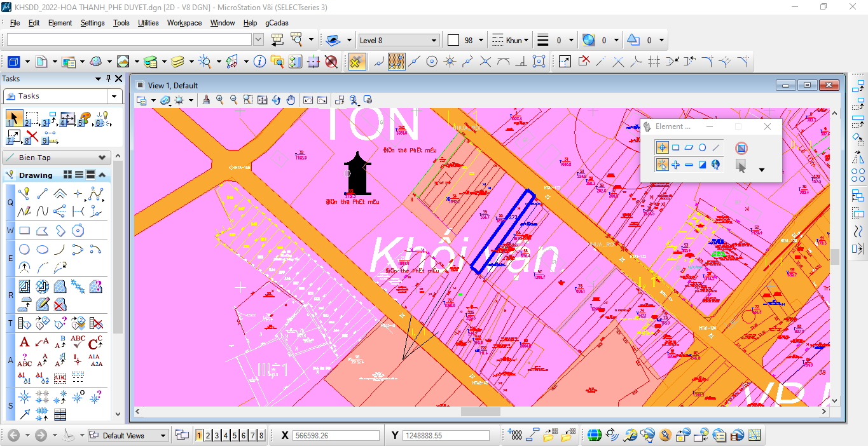868x446 pixels.
Task: Click the active color swatch (98)
Action: pos(453,40)
